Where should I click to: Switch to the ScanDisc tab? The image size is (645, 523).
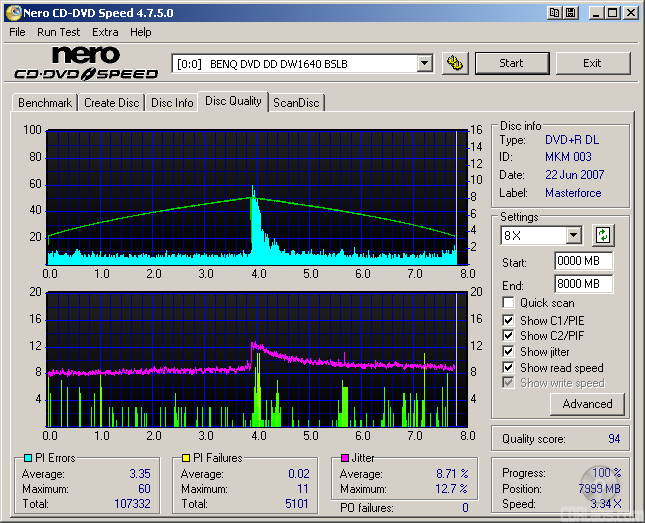[x=296, y=103]
